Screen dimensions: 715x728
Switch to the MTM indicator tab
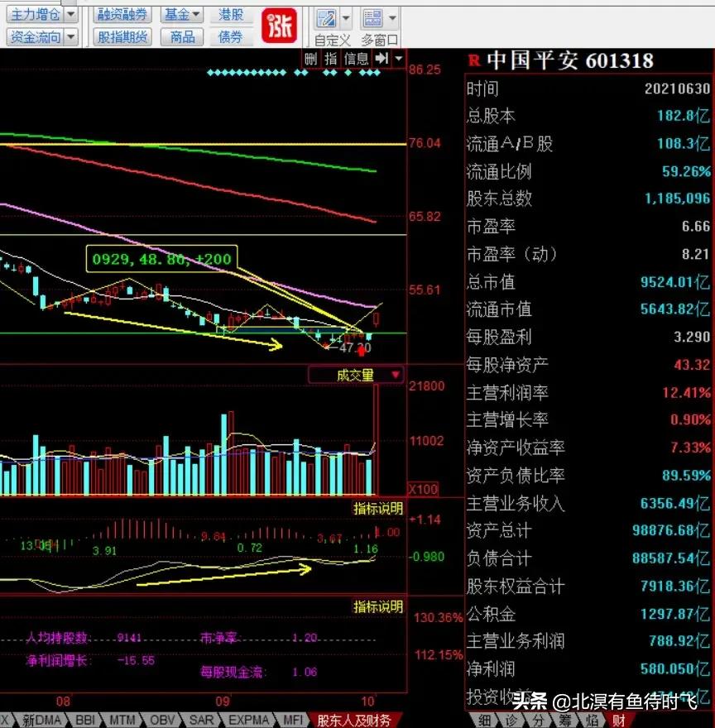coord(122,720)
